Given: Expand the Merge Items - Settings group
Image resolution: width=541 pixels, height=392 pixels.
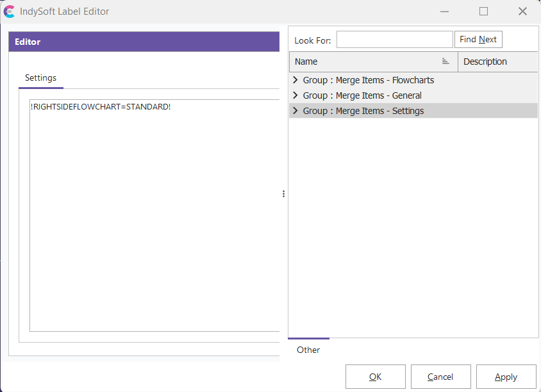Looking at the screenshot, I should (295, 111).
